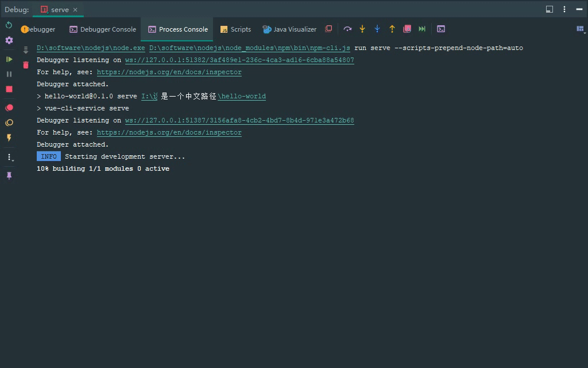
Task: Switch to the Debugger tab
Action: [38, 29]
